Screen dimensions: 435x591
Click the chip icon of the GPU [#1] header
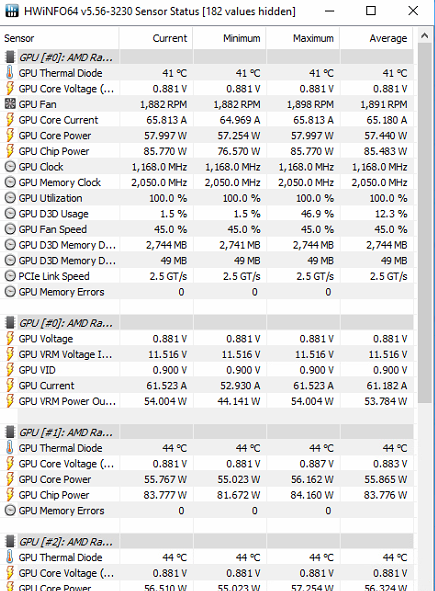pyautogui.click(x=10, y=432)
